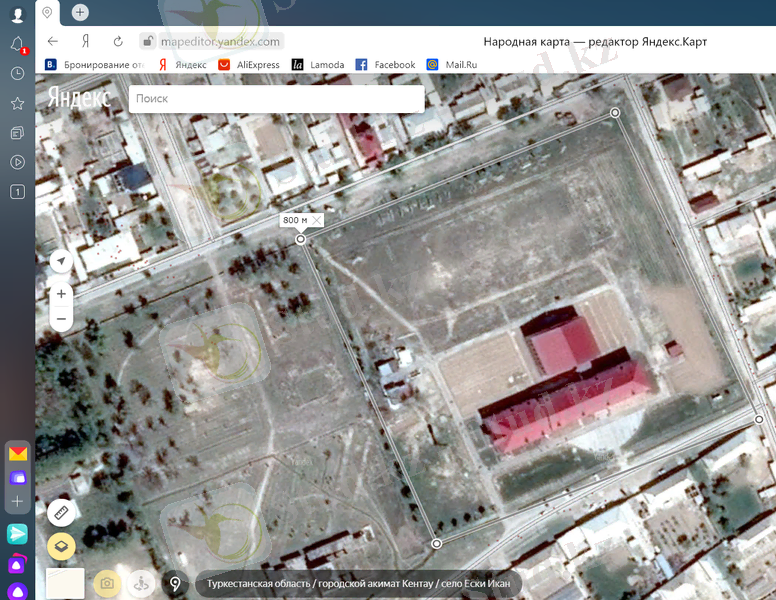Locate my position on the map

coord(61,261)
